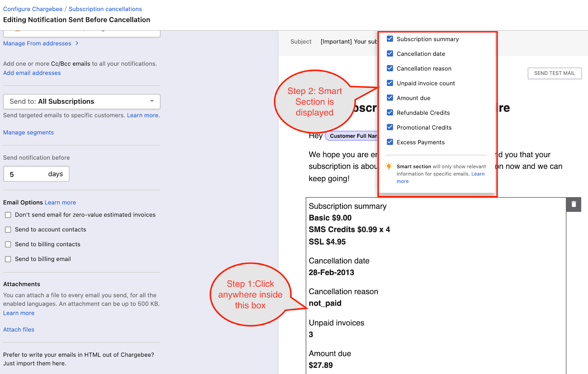
Task: Go to Configure Chargebee breadcrumb
Action: point(33,9)
